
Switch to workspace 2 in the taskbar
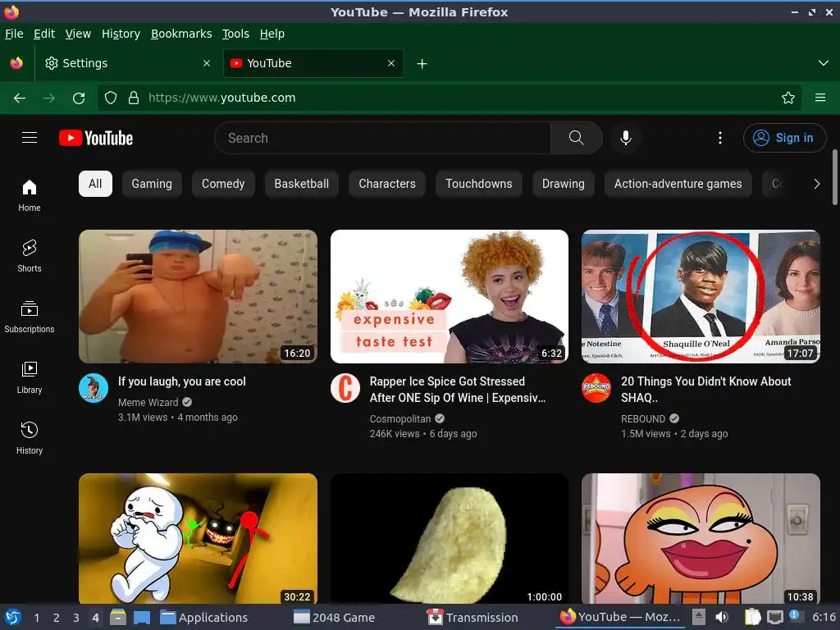coord(57,618)
